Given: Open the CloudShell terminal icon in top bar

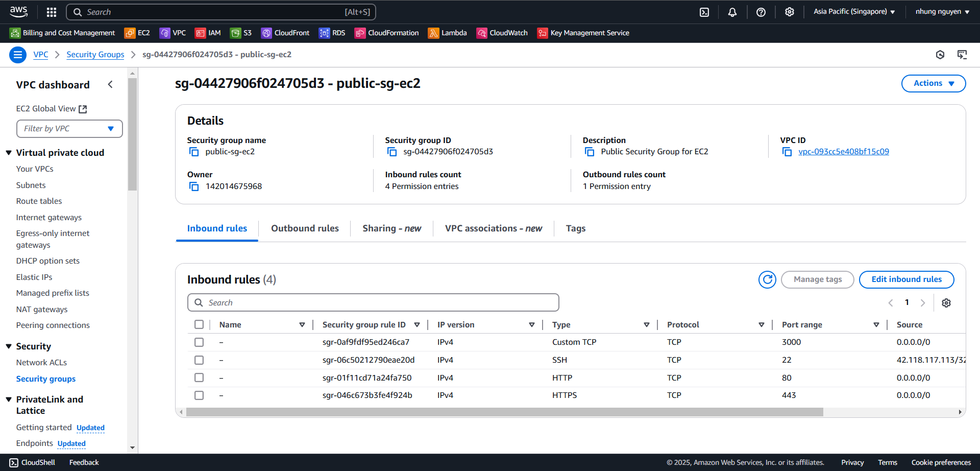Looking at the screenshot, I should (704, 12).
